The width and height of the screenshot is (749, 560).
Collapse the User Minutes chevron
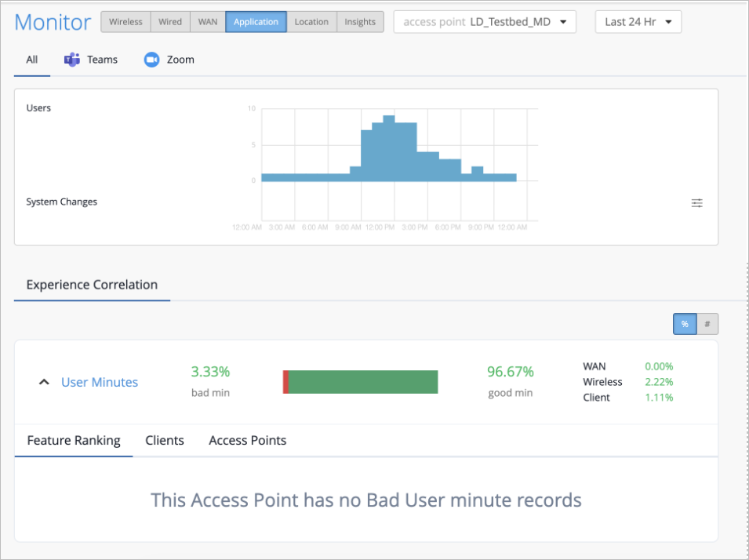click(44, 382)
